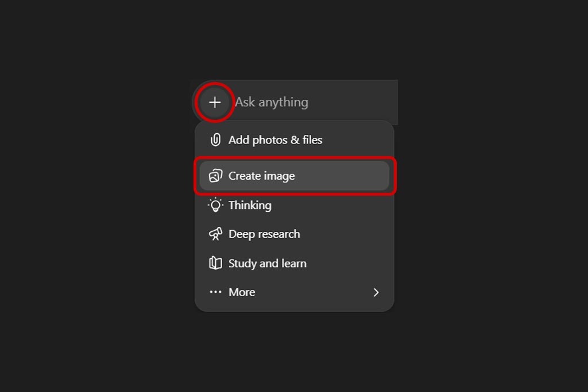The width and height of the screenshot is (588, 392).
Task: Expand the More submenu using the chevron arrow
Action: [376, 292]
